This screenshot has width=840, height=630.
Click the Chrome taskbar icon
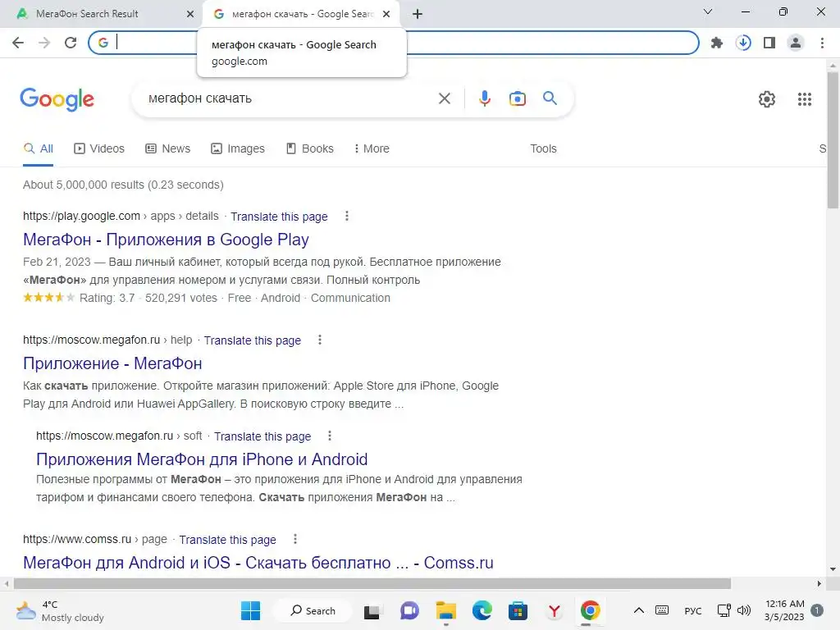coord(590,610)
